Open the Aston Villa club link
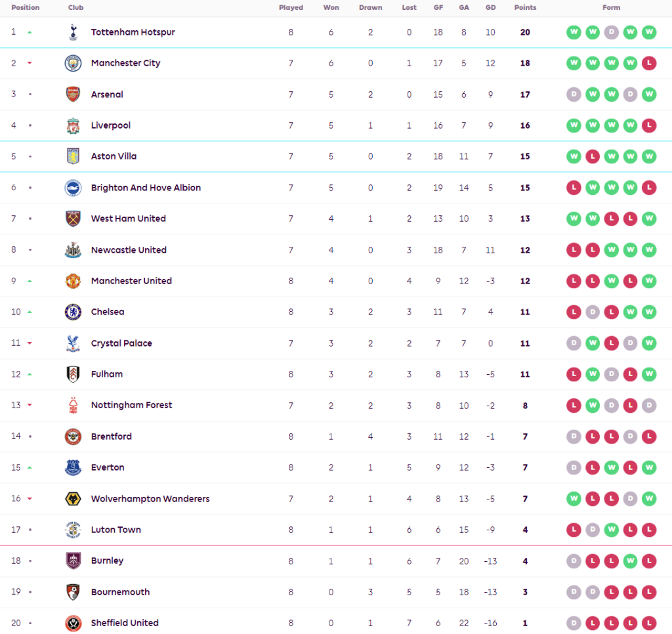672x634 pixels. 114,156
